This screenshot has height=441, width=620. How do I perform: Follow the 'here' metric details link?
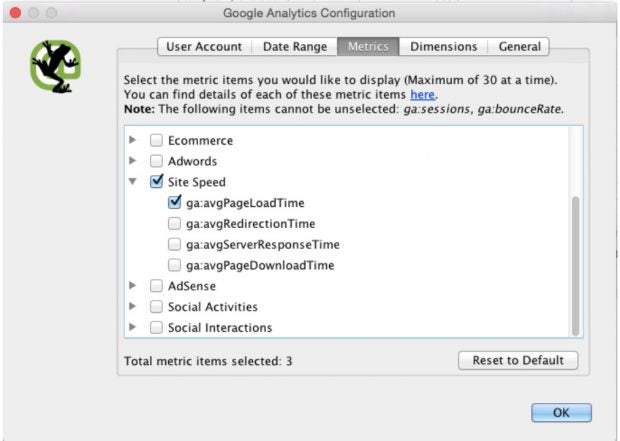(x=422, y=95)
